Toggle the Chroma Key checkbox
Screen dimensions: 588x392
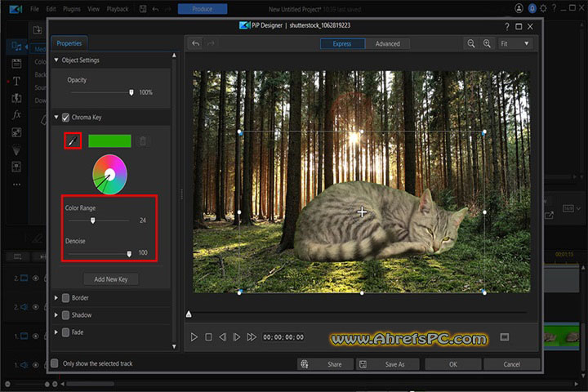click(x=65, y=118)
